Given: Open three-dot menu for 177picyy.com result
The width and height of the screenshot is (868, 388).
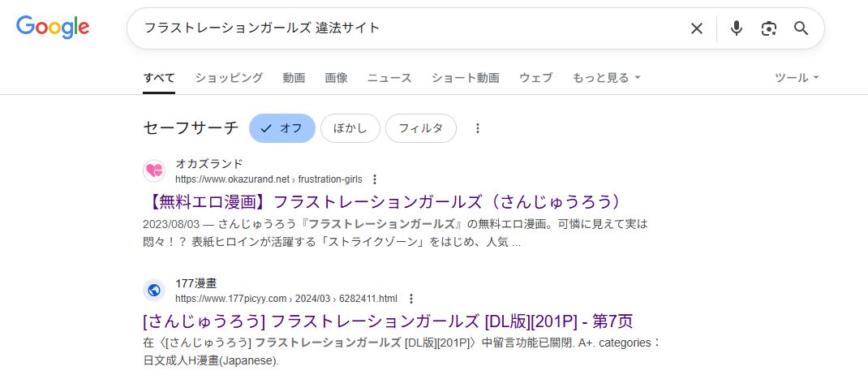Looking at the screenshot, I should 410,300.
